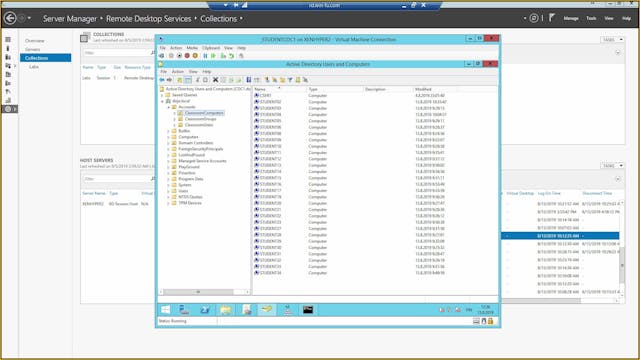Open the Host Servers TASKS dropdown
This screenshot has height=360, width=640.
[x=613, y=165]
